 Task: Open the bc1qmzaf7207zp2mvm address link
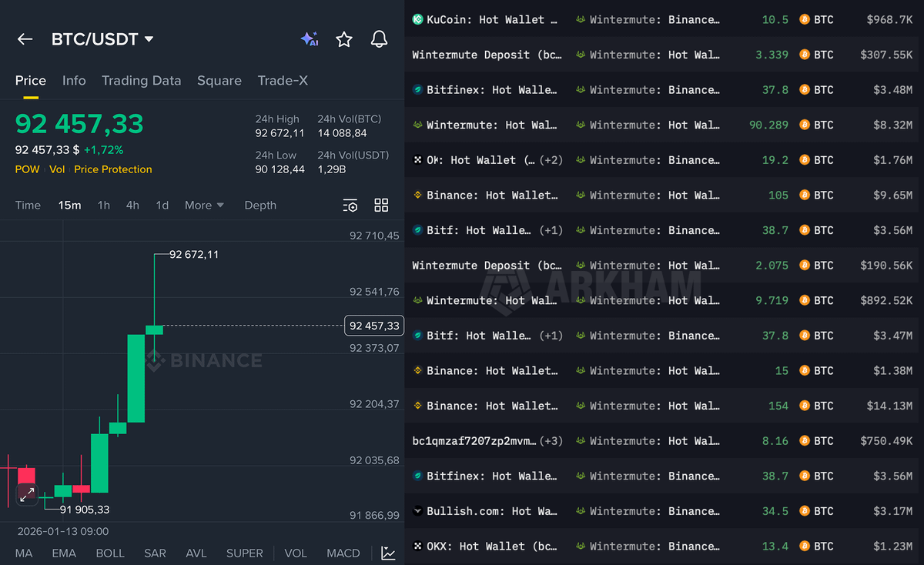(474, 441)
